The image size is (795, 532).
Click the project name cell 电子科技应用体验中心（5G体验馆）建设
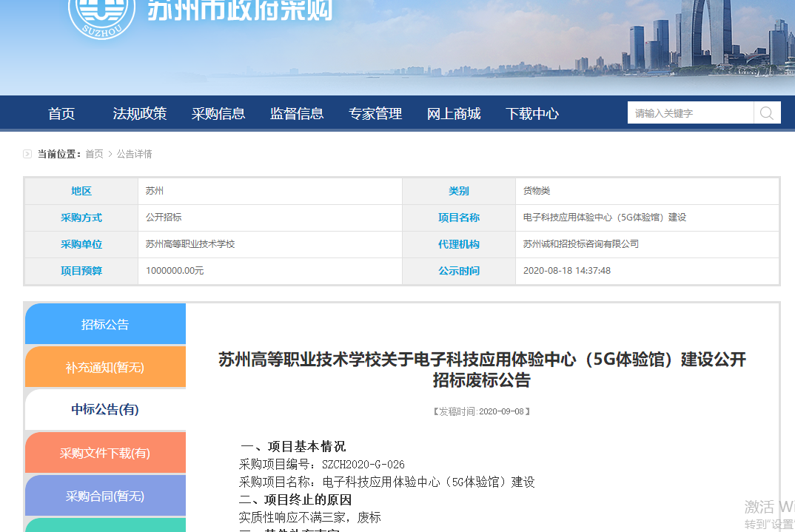pos(604,218)
